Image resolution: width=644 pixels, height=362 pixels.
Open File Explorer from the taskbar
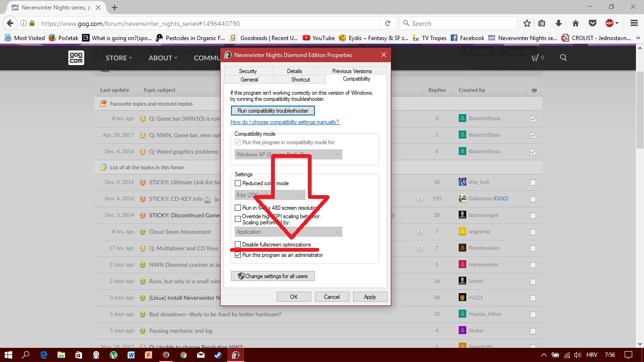coord(61,355)
